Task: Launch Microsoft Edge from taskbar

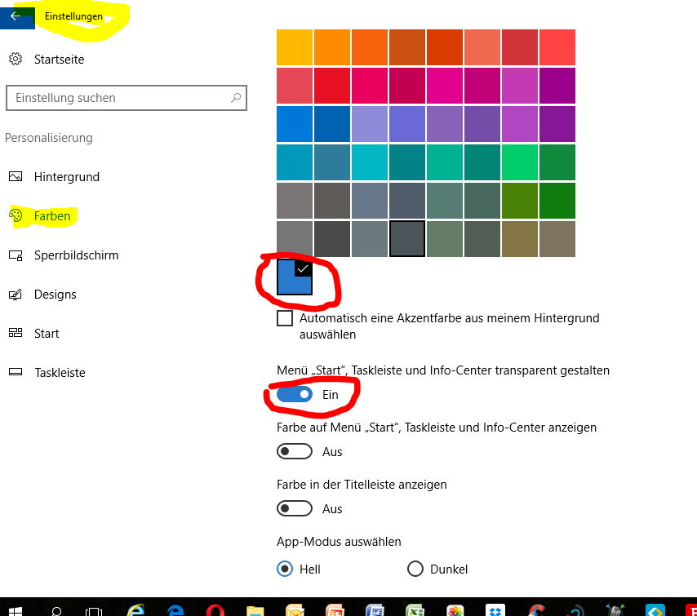Action: click(175, 610)
